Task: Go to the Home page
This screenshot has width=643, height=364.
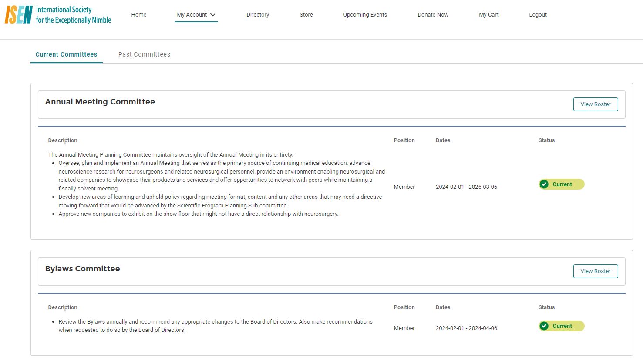Action: (139, 15)
